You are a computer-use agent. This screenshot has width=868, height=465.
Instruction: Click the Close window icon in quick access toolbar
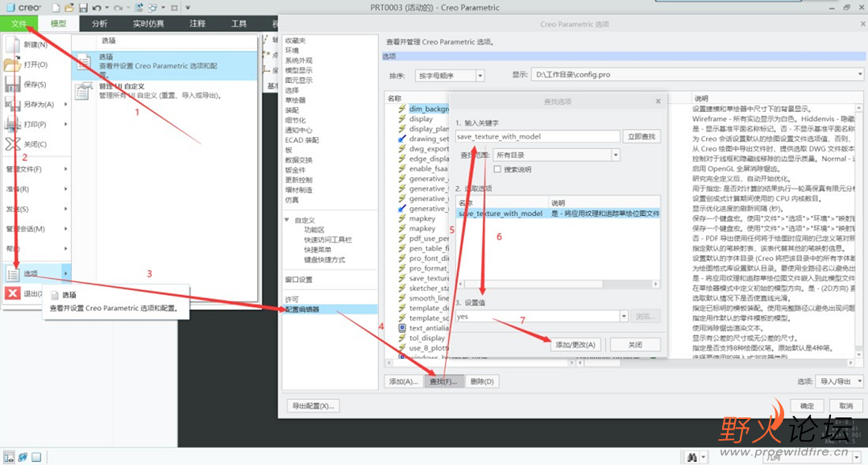[174, 8]
